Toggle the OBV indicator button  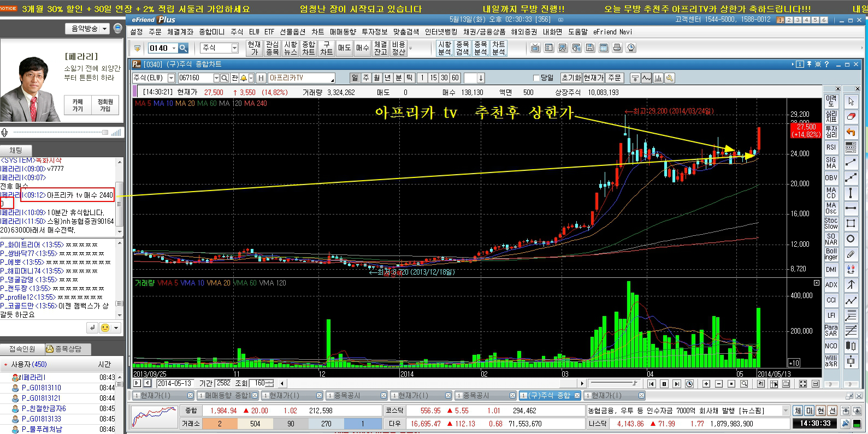[x=831, y=178]
